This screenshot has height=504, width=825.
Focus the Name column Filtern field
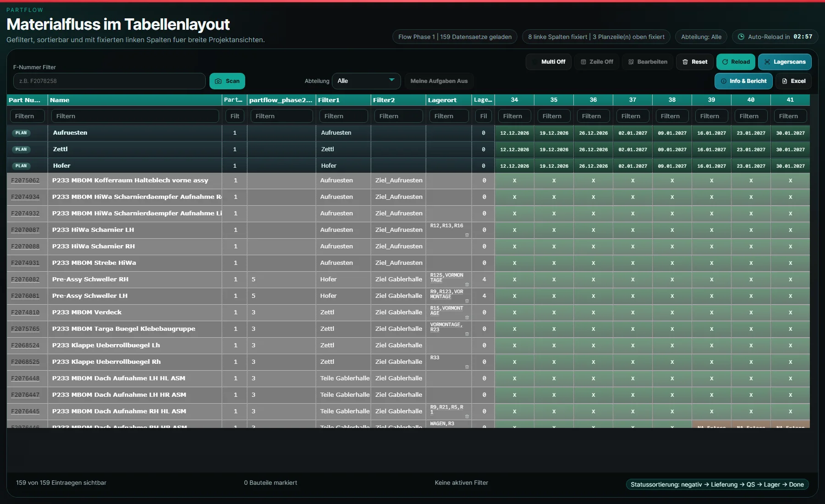pos(135,116)
